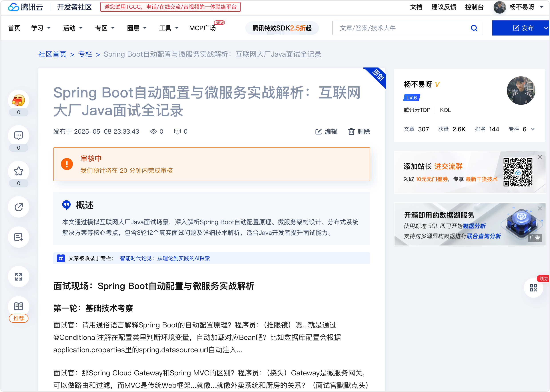Click 文章 307 stat in author card
550x392 pixels.
pos(416,129)
